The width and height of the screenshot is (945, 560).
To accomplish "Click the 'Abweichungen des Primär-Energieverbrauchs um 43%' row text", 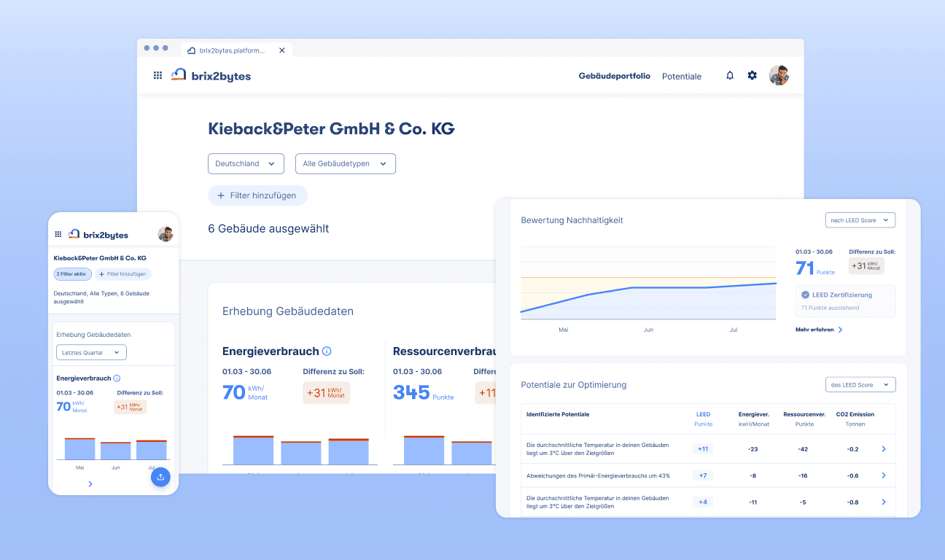I will [x=598, y=475].
